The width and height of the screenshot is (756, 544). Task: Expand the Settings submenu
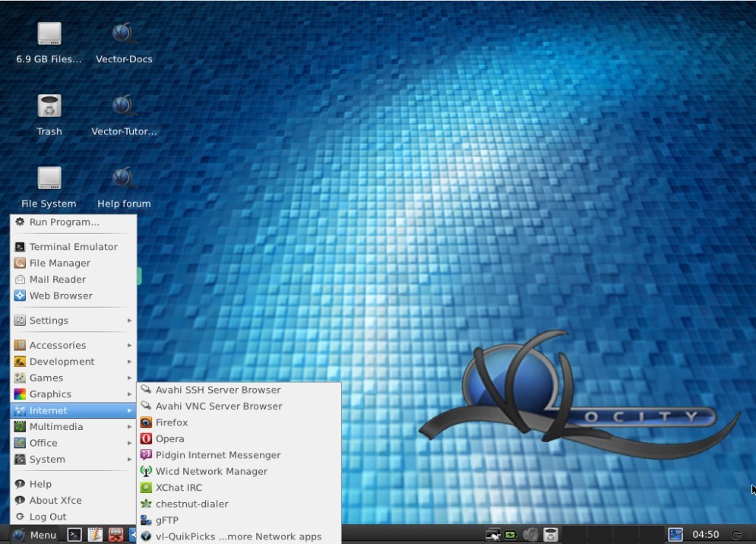point(73,321)
